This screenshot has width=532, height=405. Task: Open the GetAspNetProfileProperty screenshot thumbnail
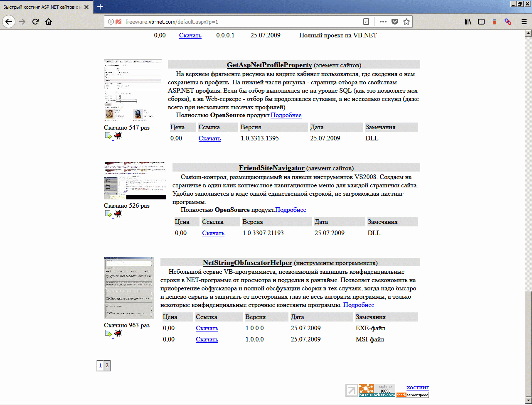tap(133, 90)
